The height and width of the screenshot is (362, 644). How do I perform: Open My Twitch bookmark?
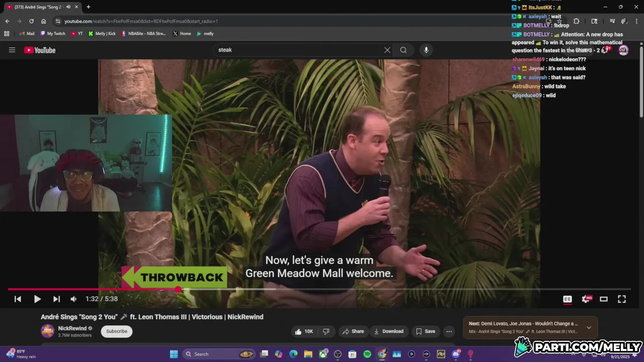point(53,34)
